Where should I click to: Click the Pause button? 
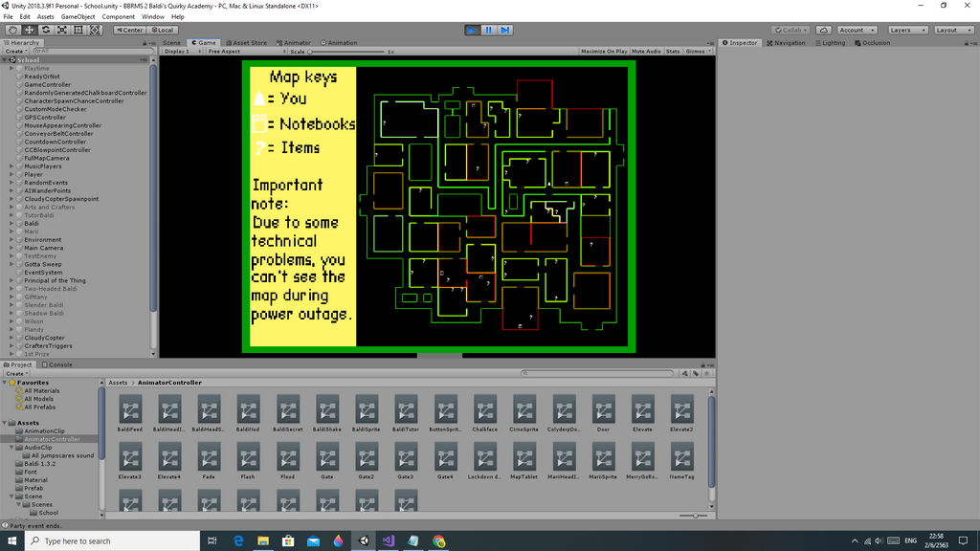(489, 30)
